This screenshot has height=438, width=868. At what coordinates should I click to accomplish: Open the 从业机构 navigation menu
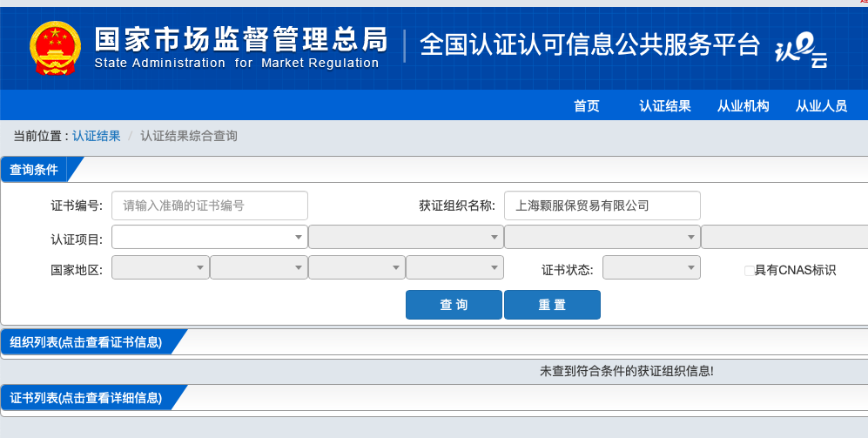[743, 105]
